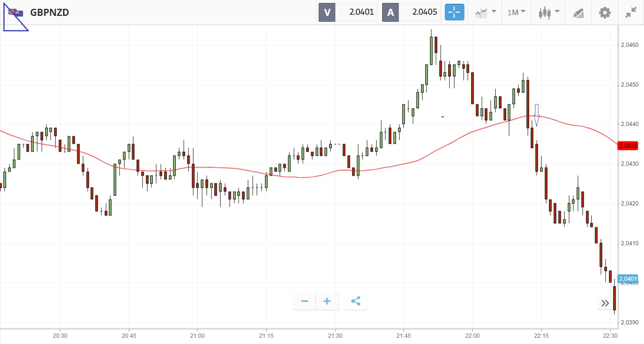Toggle the crosshair cursor button
Image resolution: width=644 pixels, height=344 pixels.
[454, 12]
